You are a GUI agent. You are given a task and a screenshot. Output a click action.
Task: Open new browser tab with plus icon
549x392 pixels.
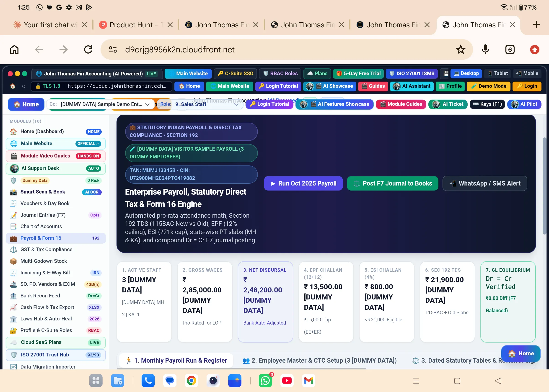pos(536,24)
